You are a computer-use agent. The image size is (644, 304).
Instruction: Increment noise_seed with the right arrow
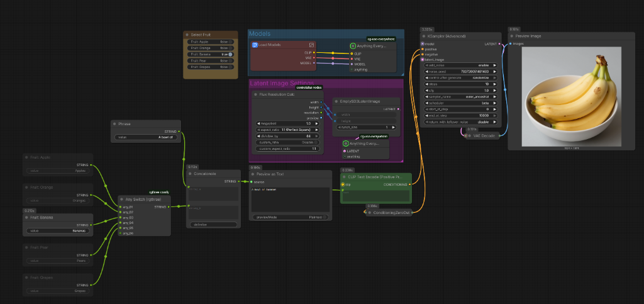click(x=494, y=72)
